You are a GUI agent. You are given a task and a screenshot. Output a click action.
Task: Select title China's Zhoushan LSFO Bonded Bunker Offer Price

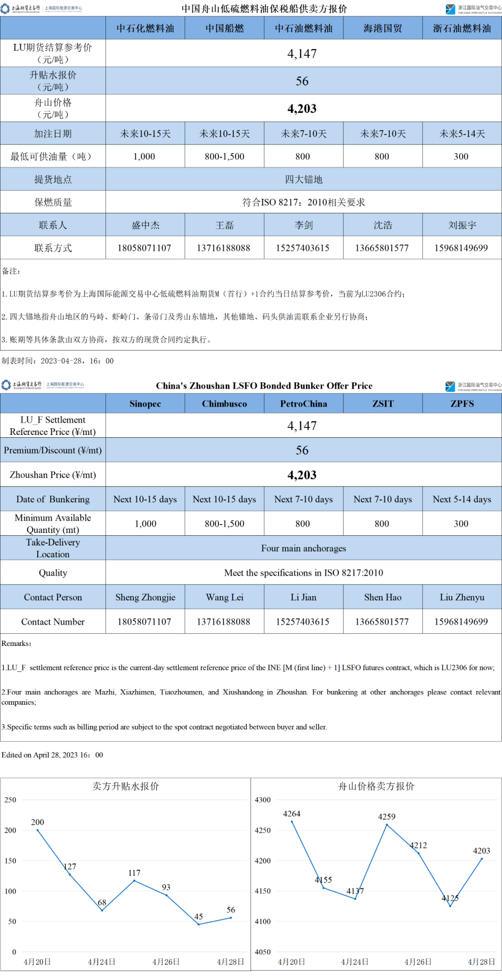tap(264, 386)
